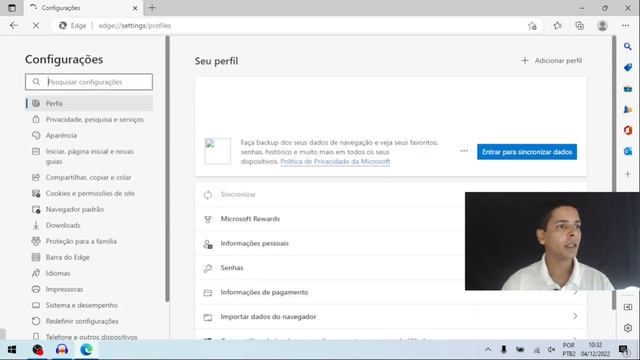This screenshot has width=640, height=360.
Task: Show hidden system tray icons
Action: [x=488, y=350]
